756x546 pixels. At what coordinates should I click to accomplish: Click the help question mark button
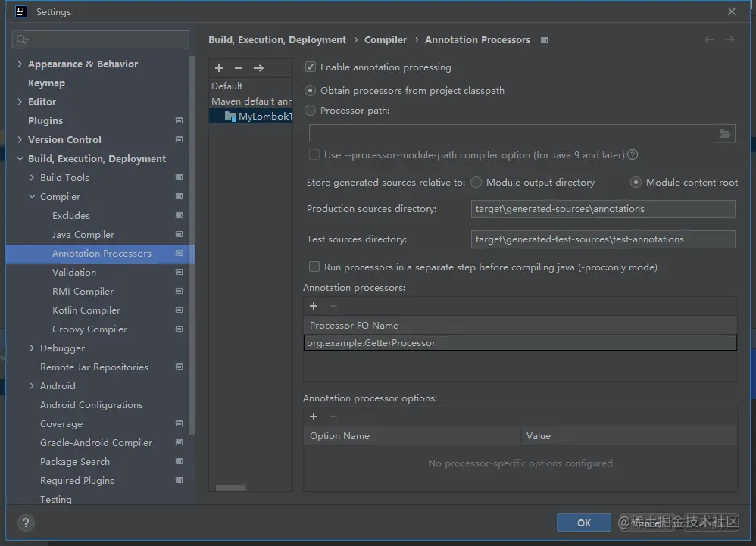point(27,523)
